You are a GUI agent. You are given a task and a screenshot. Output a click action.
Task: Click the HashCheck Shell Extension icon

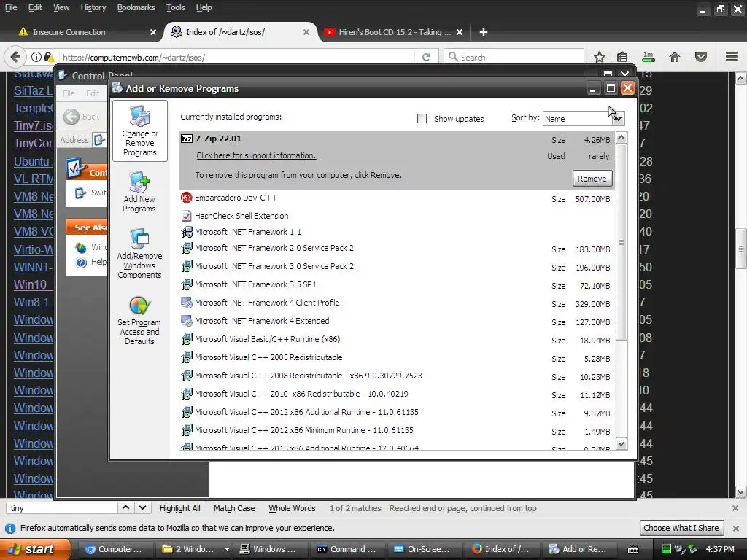point(187,216)
